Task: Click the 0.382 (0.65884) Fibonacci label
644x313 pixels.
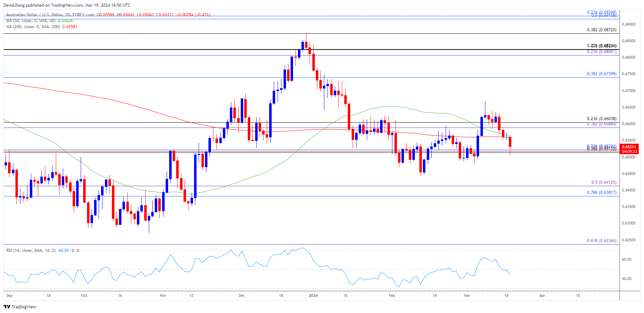Action: (x=602, y=124)
